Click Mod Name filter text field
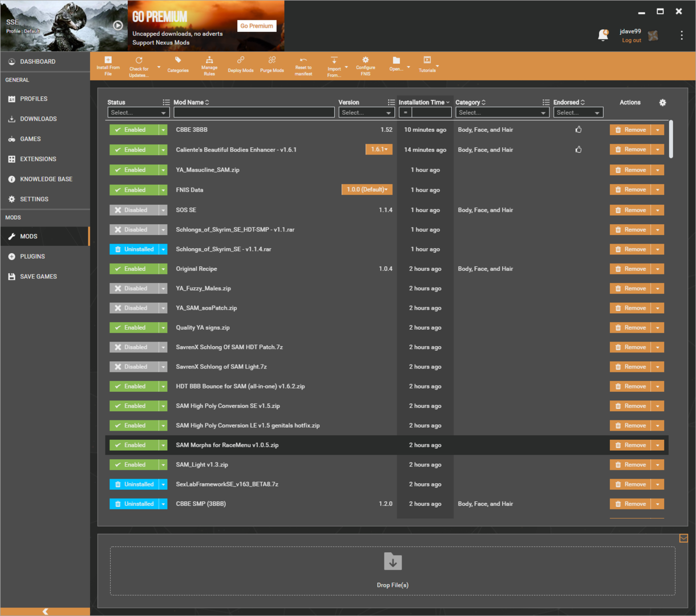The width and height of the screenshot is (696, 616). 254,112
